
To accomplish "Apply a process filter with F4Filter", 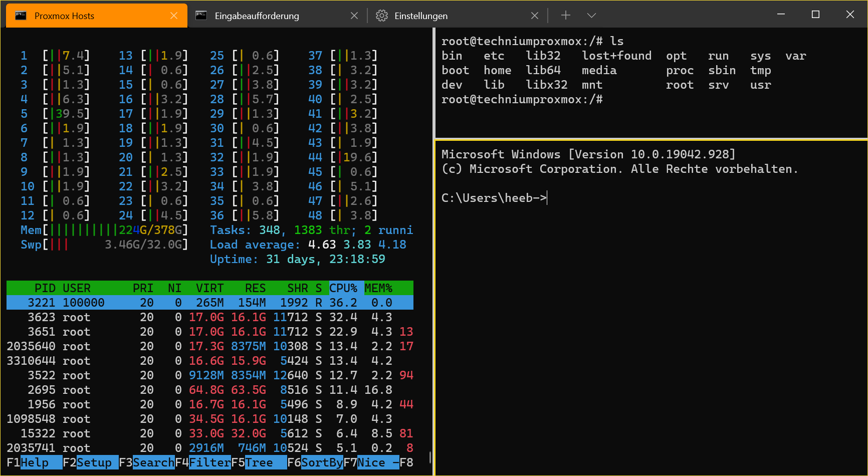I will tap(203, 462).
